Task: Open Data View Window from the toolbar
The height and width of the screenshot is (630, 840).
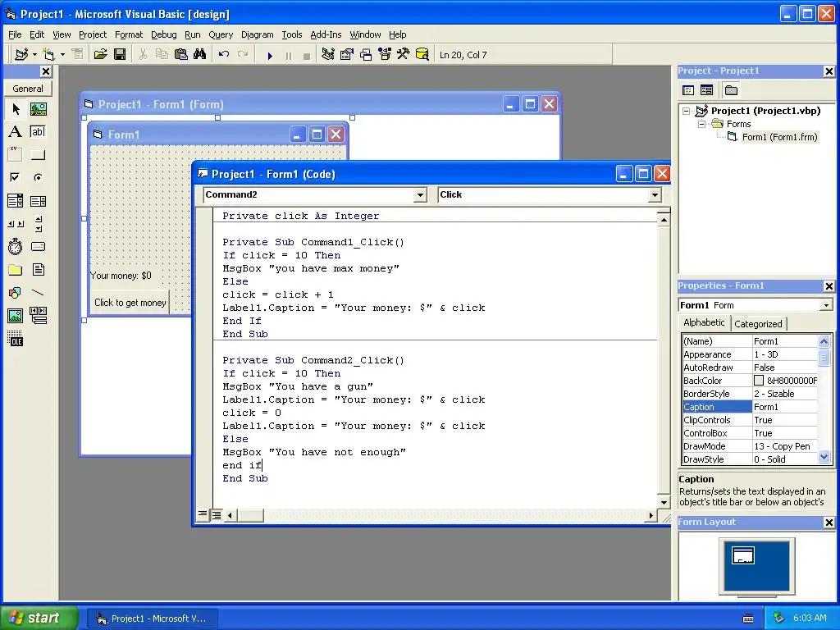Action: point(422,54)
